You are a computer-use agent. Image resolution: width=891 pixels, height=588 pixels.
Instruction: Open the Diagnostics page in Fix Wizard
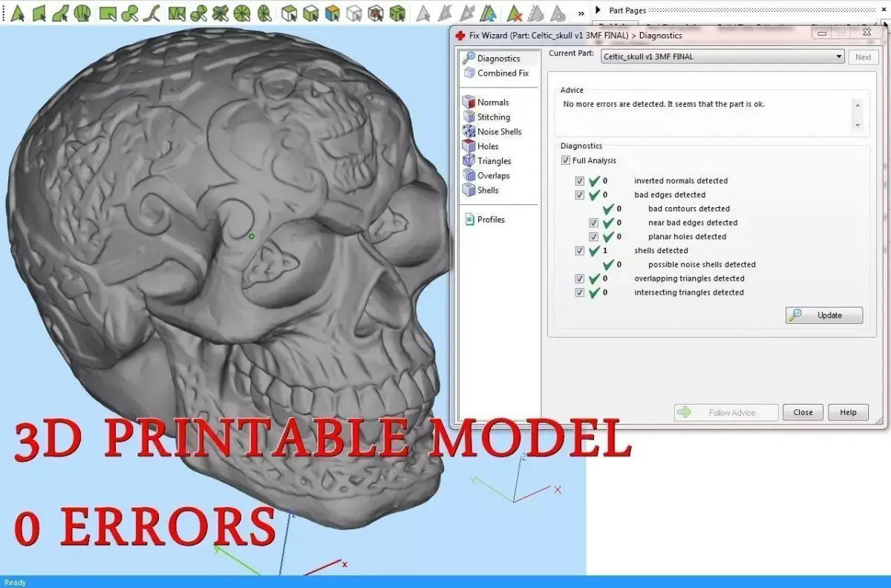498,59
